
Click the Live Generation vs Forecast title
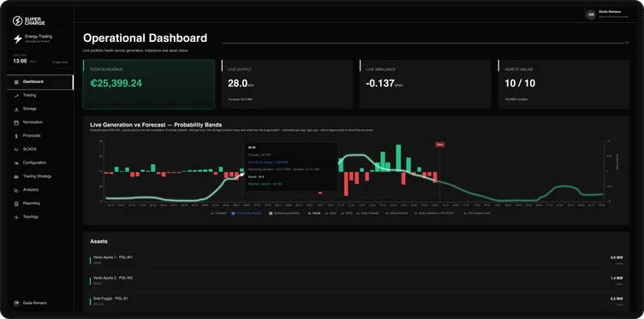click(156, 125)
